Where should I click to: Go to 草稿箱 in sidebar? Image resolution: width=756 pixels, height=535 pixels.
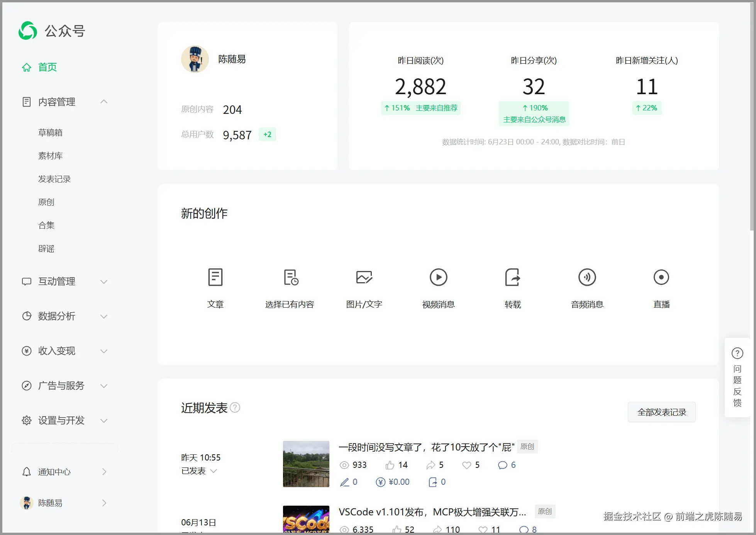pyautogui.click(x=50, y=133)
